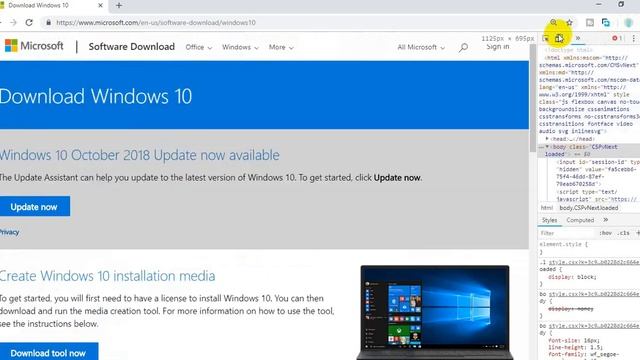Show more style pane tabs
The height and width of the screenshot is (360, 640).
(606, 220)
